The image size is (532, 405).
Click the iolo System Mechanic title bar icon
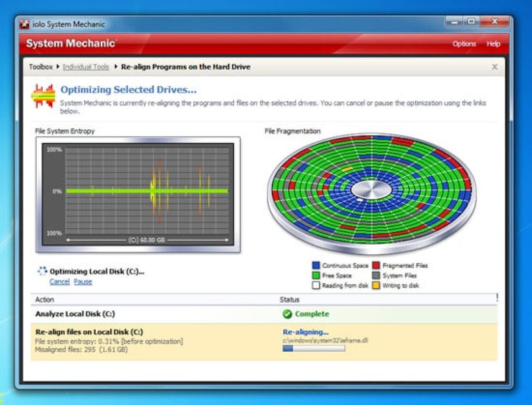coord(25,25)
